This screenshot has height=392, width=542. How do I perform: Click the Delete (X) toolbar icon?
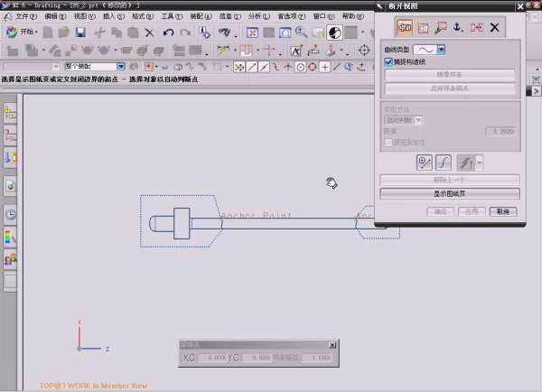(x=149, y=33)
